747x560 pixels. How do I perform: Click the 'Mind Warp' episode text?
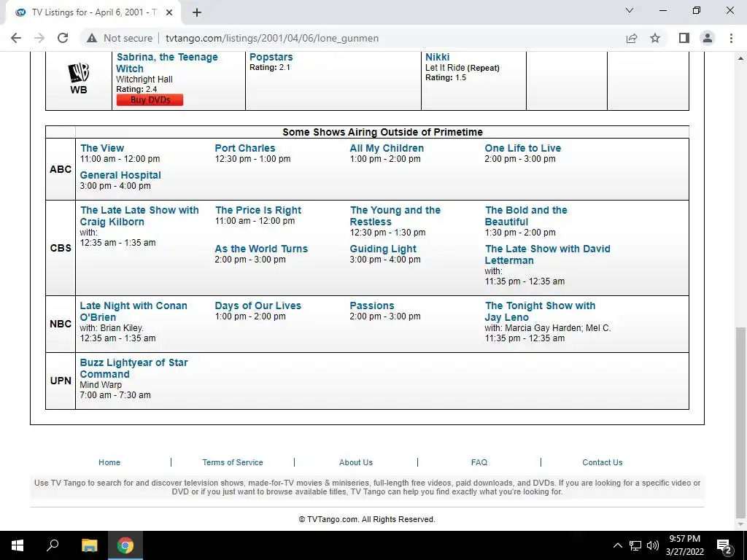[x=101, y=385]
